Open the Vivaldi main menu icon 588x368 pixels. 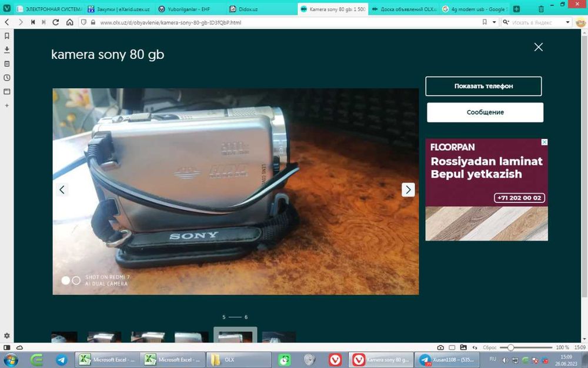tap(6, 8)
